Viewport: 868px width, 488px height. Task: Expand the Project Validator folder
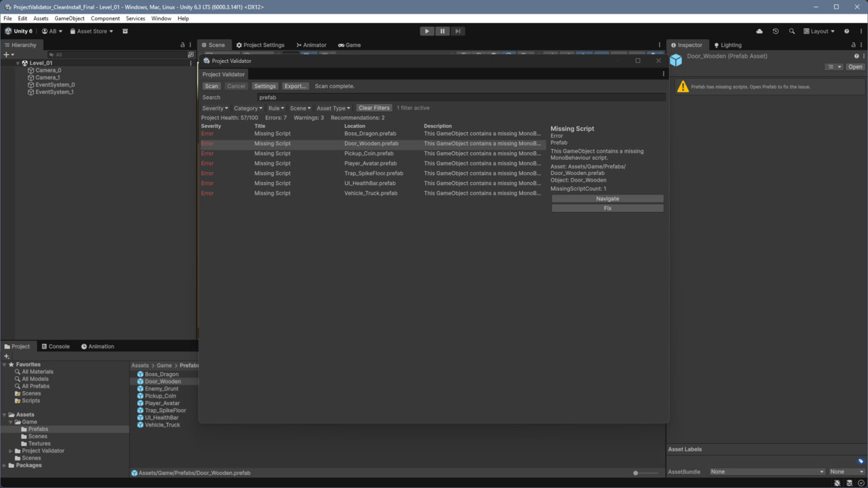[x=11, y=450]
